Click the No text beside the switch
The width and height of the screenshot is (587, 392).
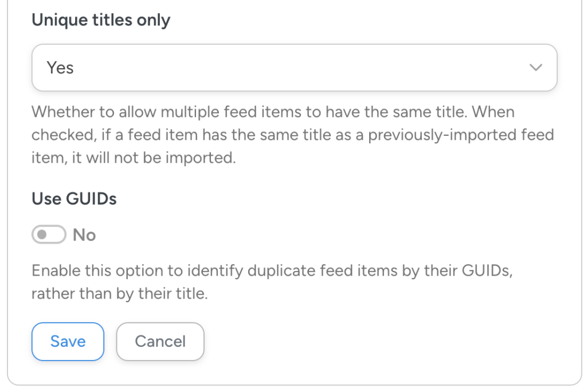[85, 234]
